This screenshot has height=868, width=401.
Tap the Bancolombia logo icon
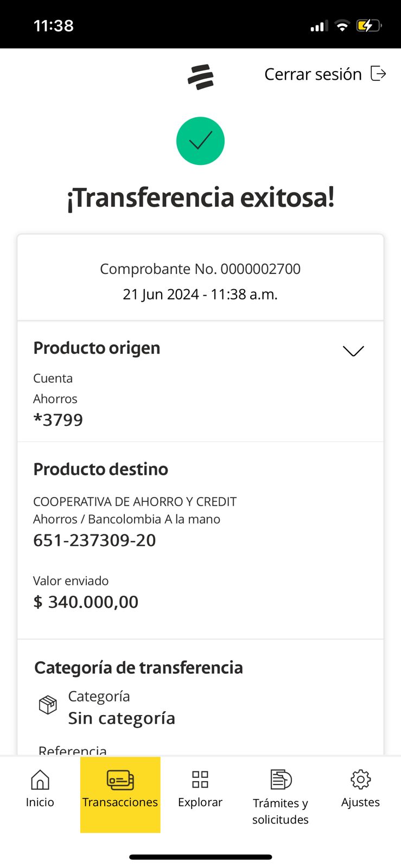(200, 77)
